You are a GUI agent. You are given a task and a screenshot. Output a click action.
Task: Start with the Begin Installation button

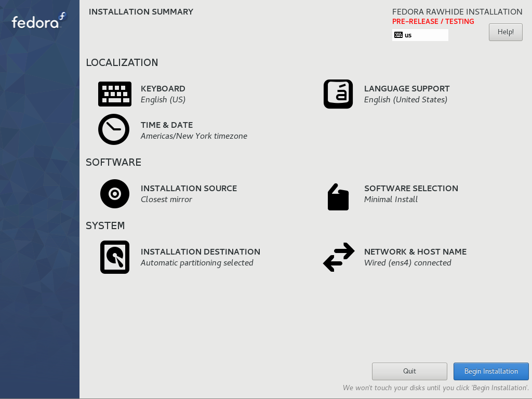click(491, 371)
